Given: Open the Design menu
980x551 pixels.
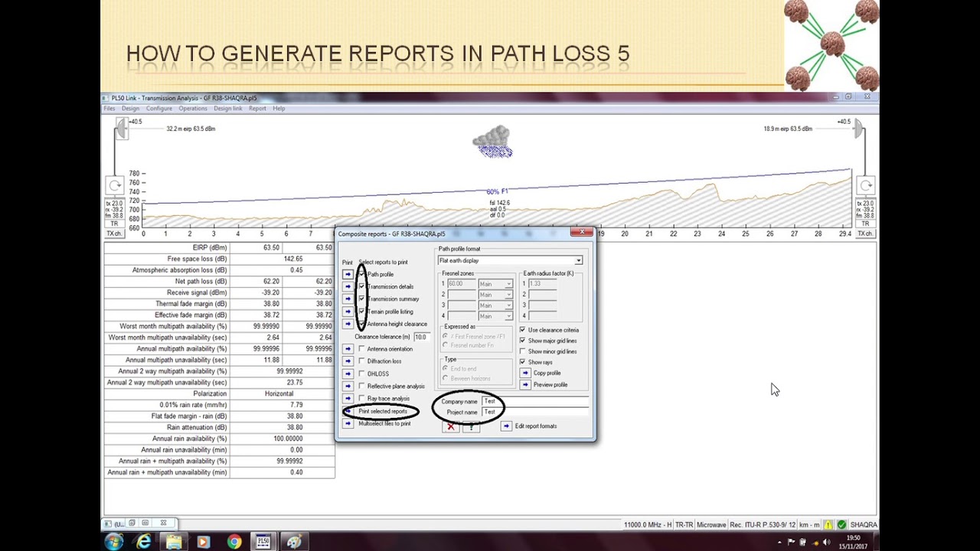Looking at the screenshot, I should [130, 109].
